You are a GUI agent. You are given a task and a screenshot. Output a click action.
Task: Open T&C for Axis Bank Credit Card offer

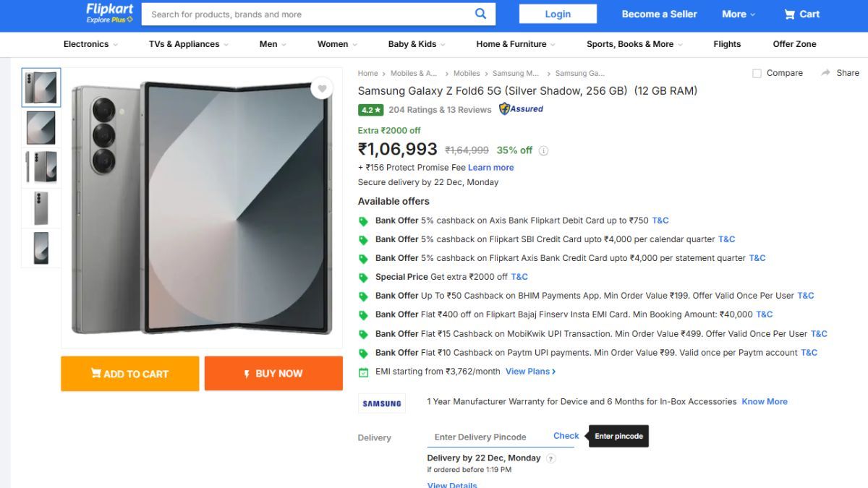click(757, 258)
